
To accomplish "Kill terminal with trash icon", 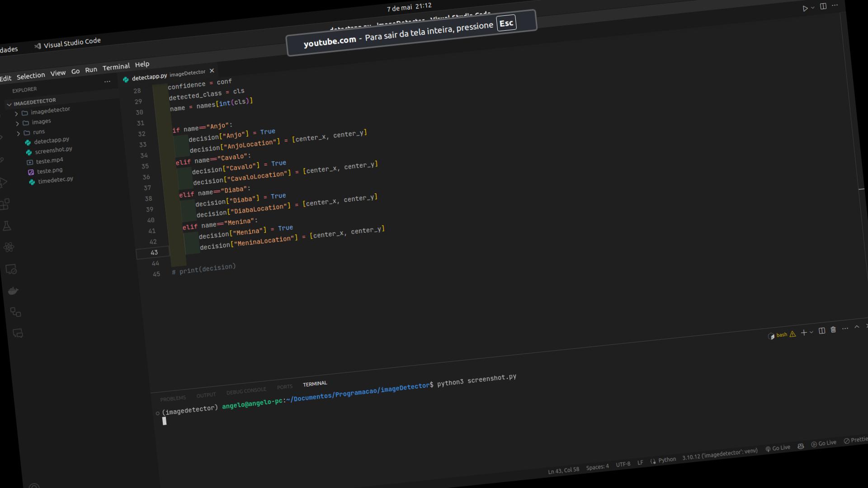I will 833,329.
